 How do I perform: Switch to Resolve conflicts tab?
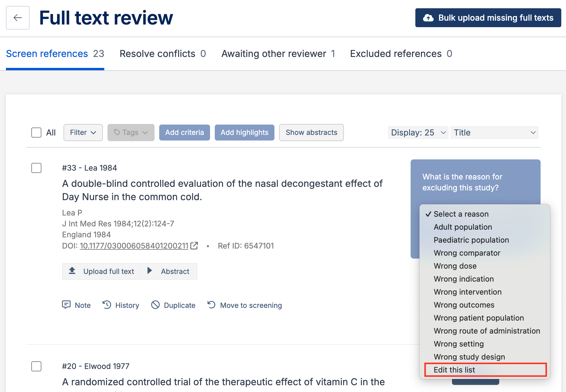(x=163, y=54)
